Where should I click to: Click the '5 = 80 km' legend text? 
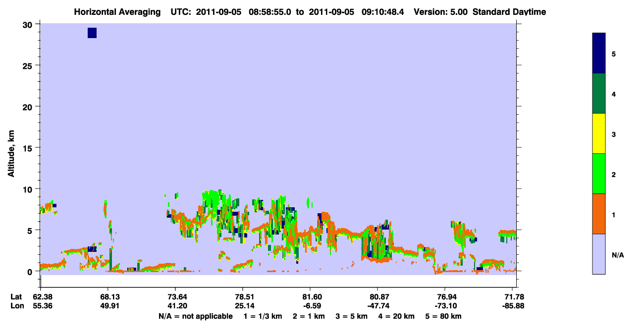coord(444,316)
